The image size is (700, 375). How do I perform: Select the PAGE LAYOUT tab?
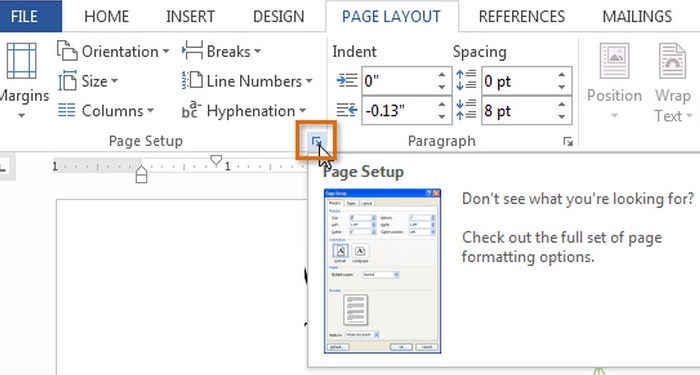391,17
